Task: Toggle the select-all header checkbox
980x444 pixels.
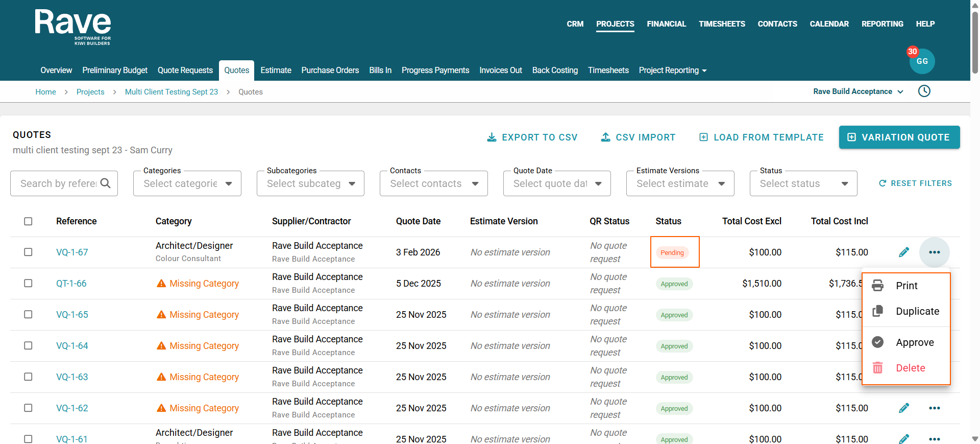Action: 28,221
